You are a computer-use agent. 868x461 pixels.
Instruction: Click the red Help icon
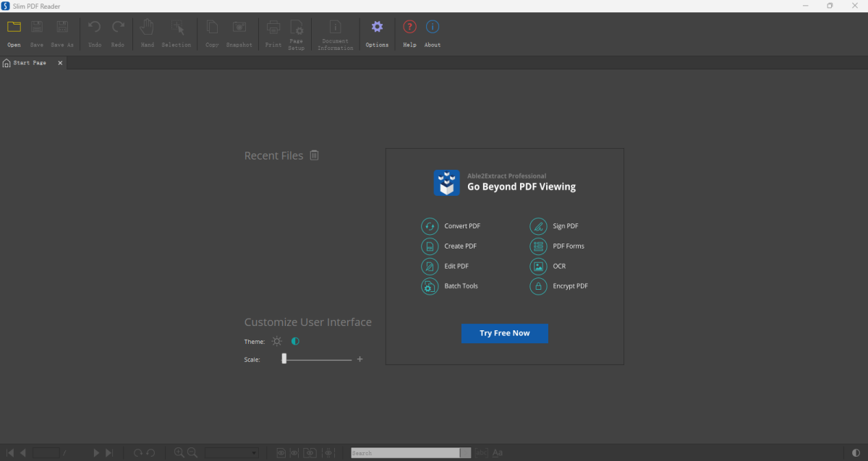pyautogui.click(x=409, y=27)
